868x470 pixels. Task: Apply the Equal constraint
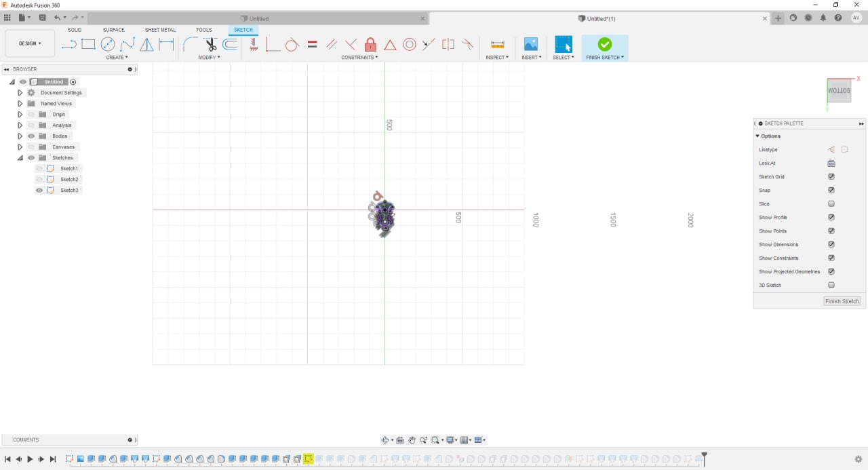pyautogui.click(x=312, y=45)
